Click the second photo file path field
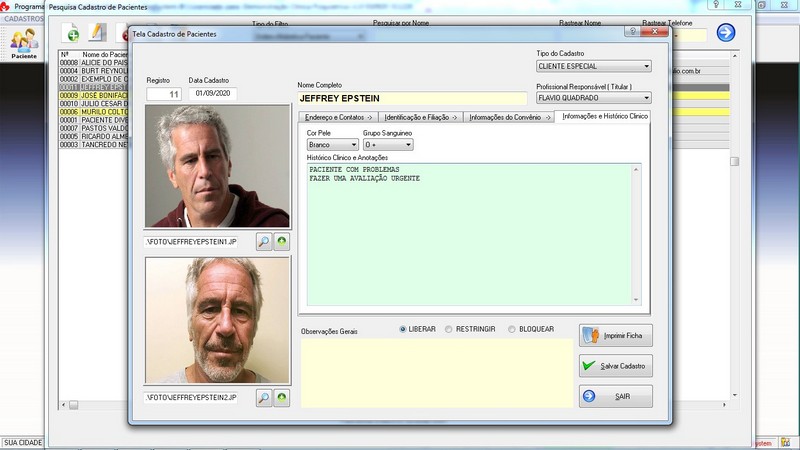The image size is (800, 450). click(x=191, y=397)
